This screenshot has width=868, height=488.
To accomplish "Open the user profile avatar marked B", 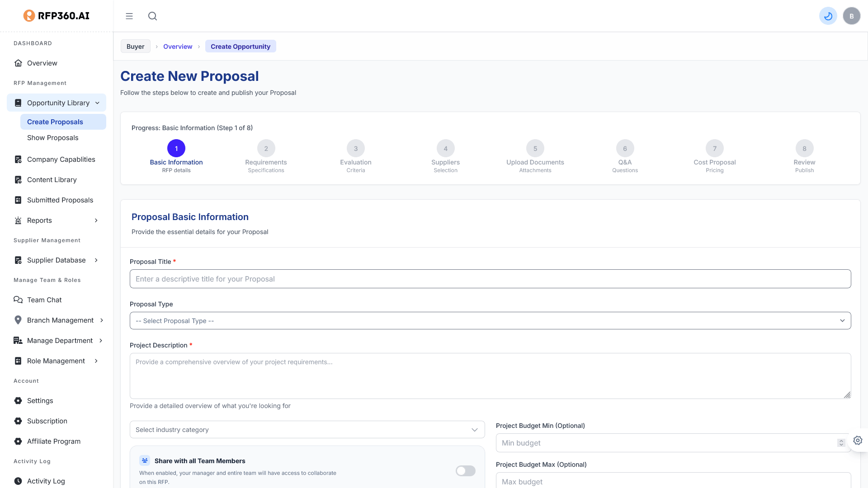I will point(852,15).
